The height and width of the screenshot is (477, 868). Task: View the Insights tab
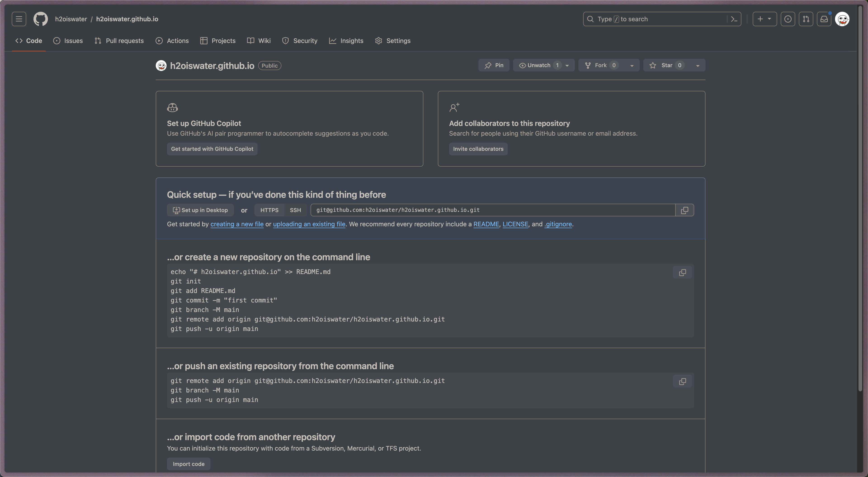click(x=346, y=41)
